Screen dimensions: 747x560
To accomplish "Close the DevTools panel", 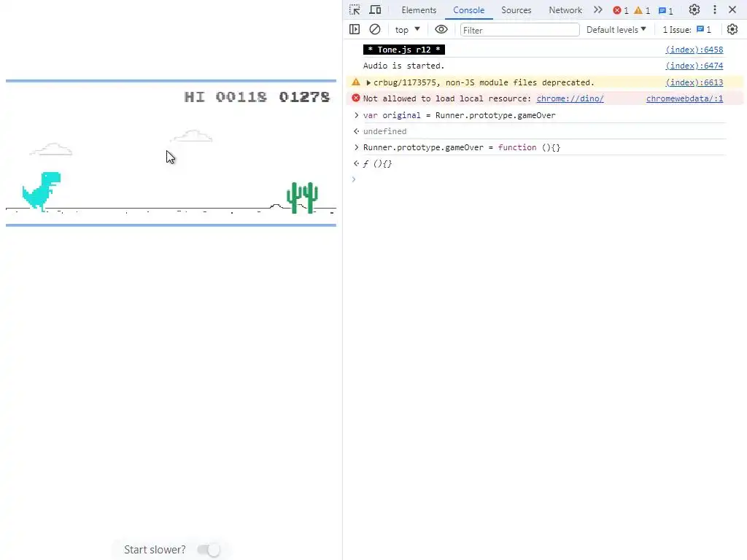I will point(732,10).
